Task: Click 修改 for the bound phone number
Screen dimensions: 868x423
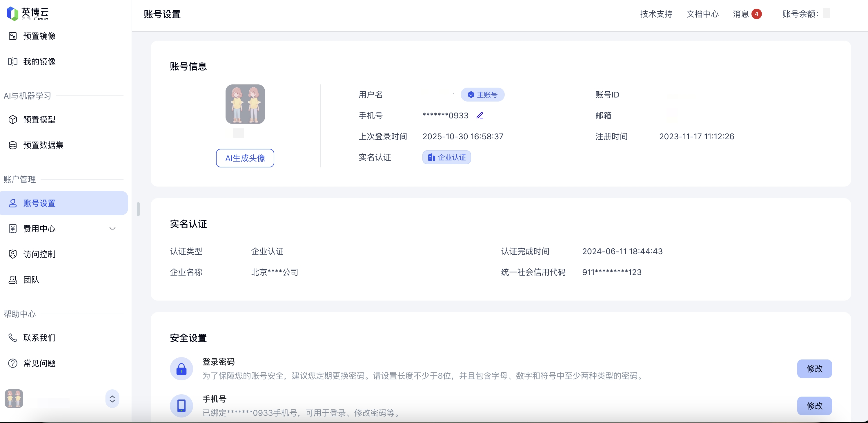Action: pyautogui.click(x=814, y=406)
